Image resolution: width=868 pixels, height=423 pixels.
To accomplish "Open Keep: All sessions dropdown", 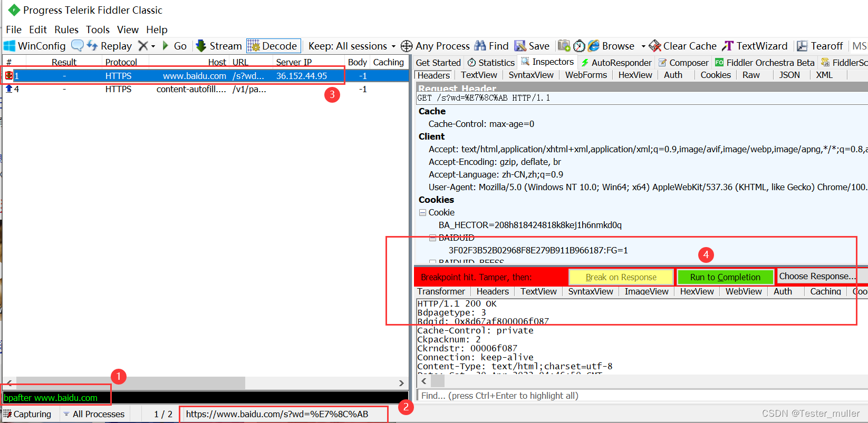I will (x=352, y=46).
